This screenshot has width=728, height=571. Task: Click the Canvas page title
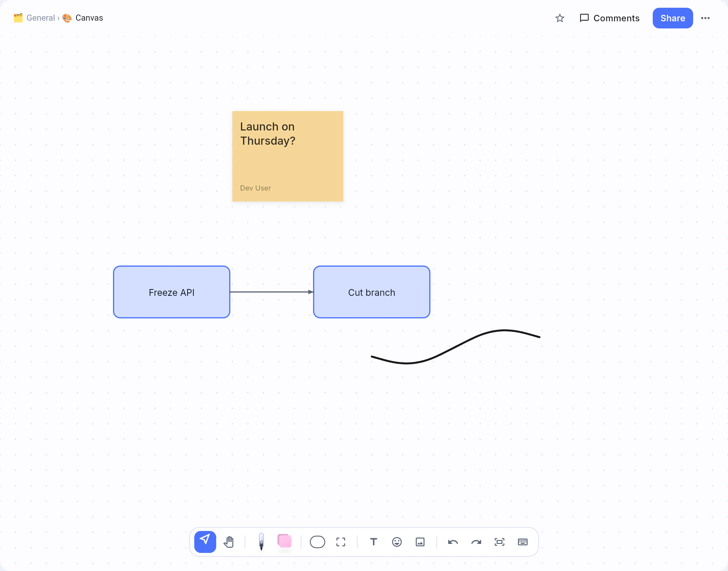pyautogui.click(x=89, y=18)
